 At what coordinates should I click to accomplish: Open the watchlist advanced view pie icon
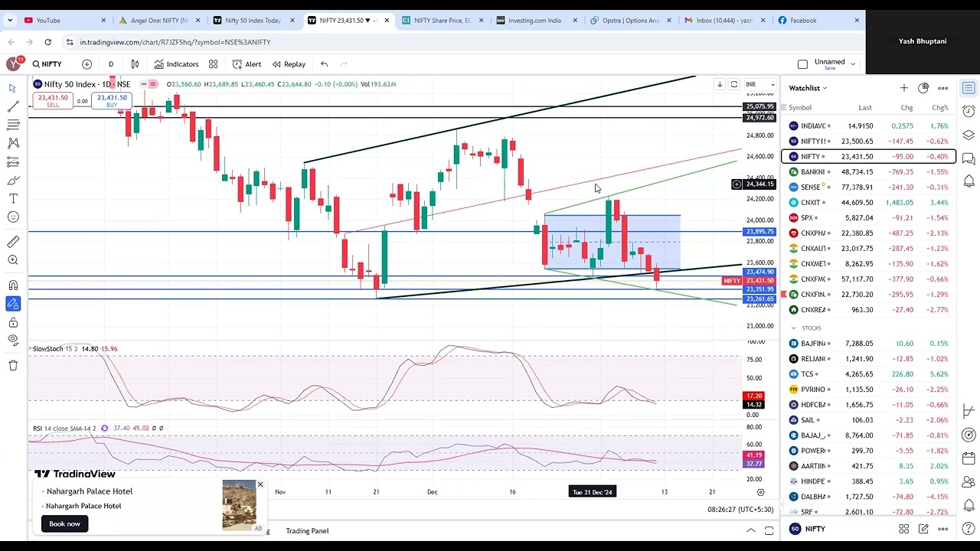[923, 88]
